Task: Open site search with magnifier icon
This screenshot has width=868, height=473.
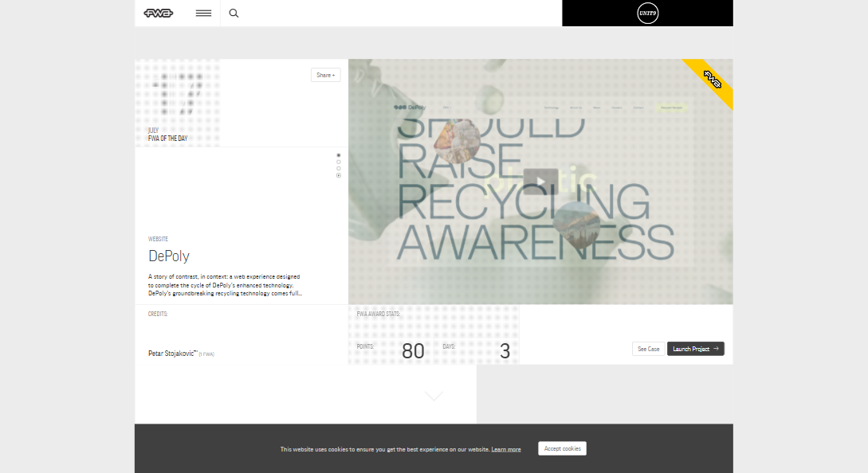Action: (x=234, y=13)
